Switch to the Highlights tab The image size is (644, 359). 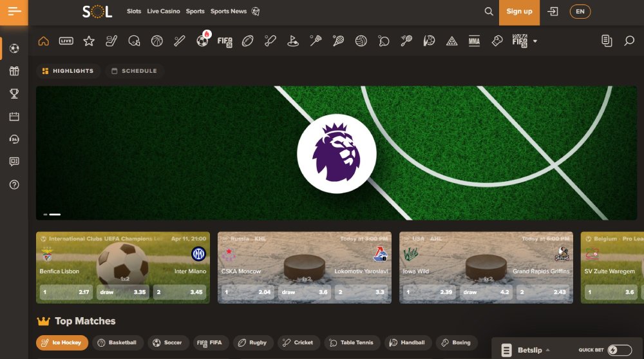(x=68, y=71)
